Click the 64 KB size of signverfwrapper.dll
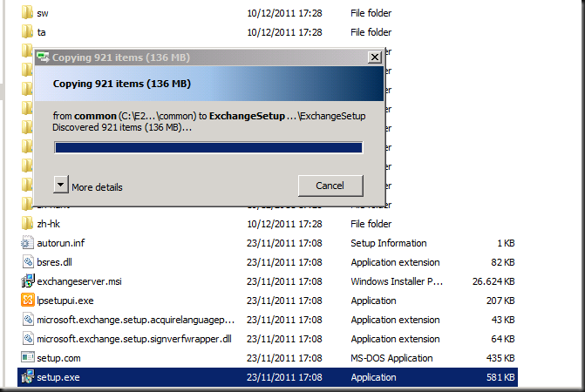585x392 pixels. coord(502,339)
